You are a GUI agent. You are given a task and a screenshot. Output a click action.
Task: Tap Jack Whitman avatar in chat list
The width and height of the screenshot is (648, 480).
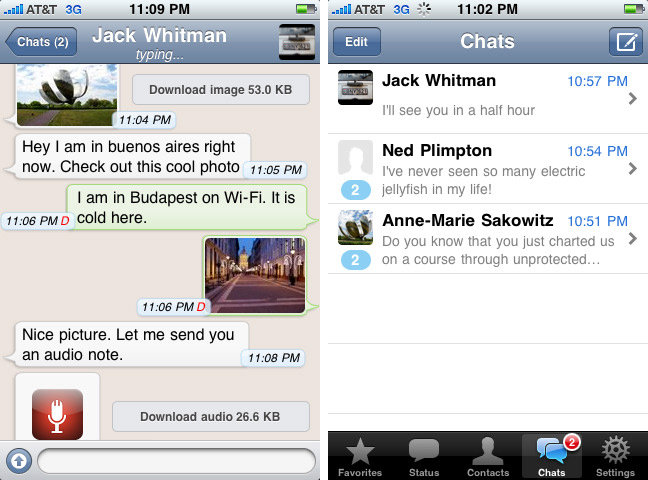pos(355,87)
